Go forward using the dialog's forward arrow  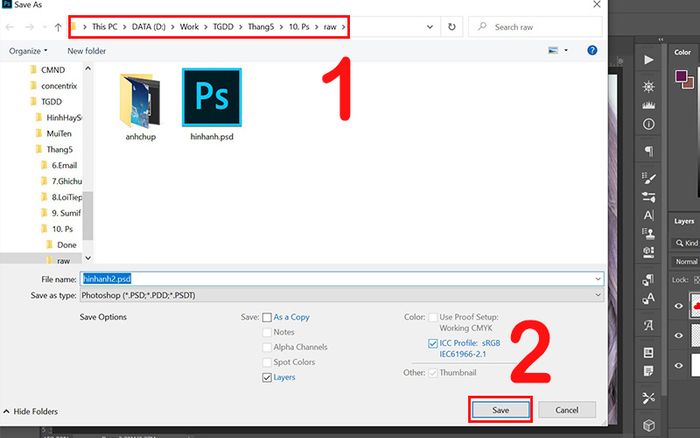29,27
